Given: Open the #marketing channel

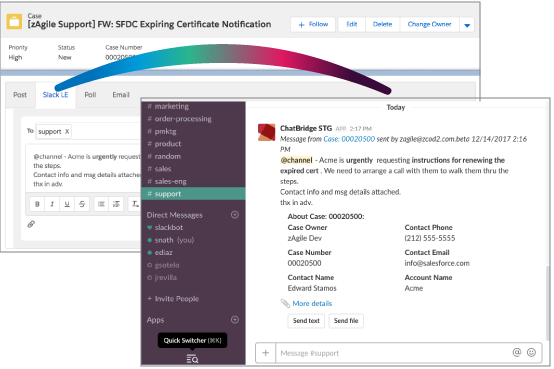Looking at the screenshot, I should [x=193, y=106].
